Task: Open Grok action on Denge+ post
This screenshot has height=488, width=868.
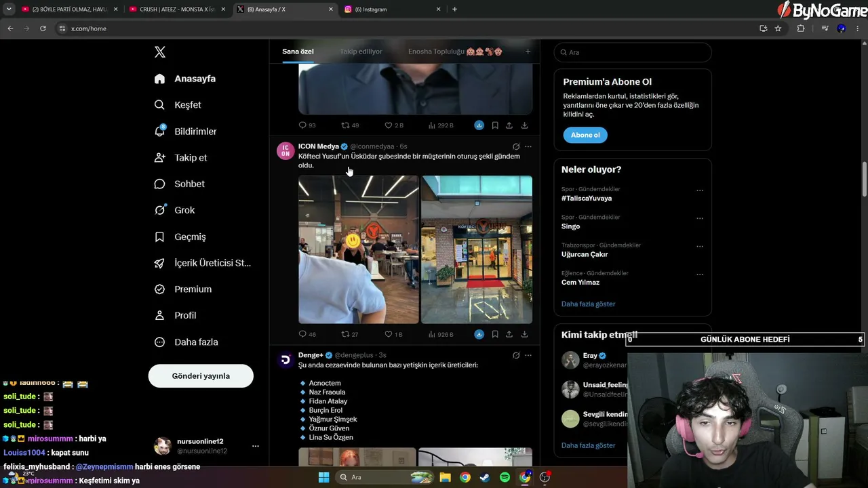Action: [x=516, y=355]
